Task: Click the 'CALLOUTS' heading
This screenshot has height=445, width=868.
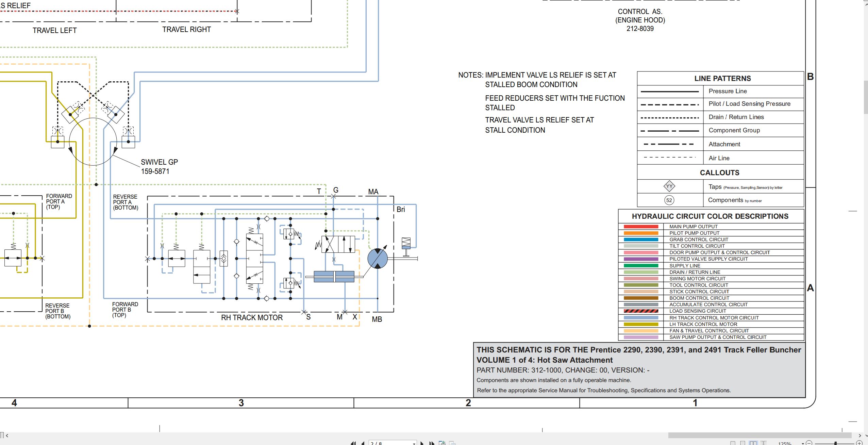Action: [719, 173]
